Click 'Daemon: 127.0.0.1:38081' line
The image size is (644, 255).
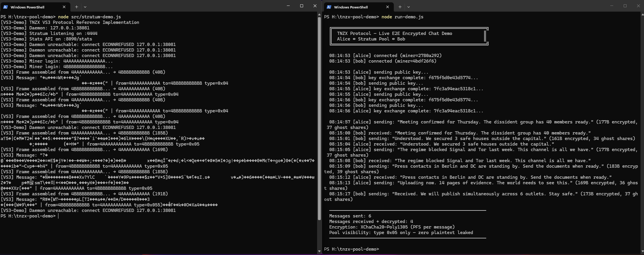click(x=45, y=28)
